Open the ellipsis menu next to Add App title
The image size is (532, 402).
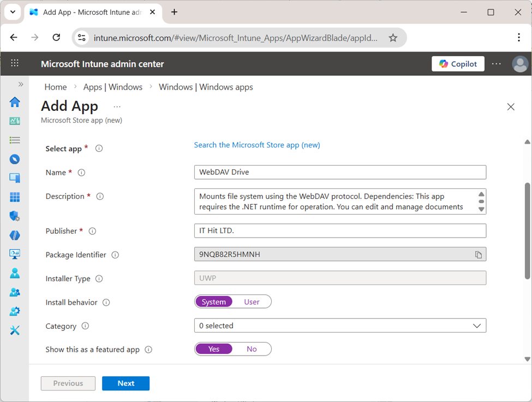pos(116,107)
